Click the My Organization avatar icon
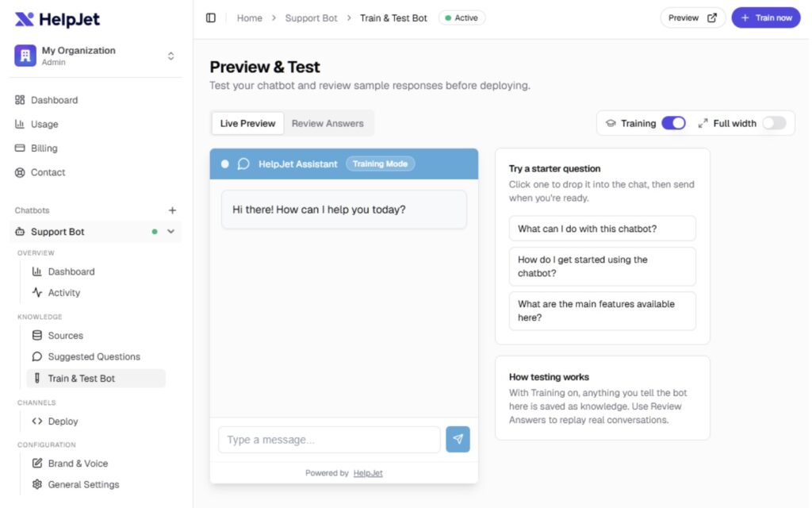 point(25,56)
